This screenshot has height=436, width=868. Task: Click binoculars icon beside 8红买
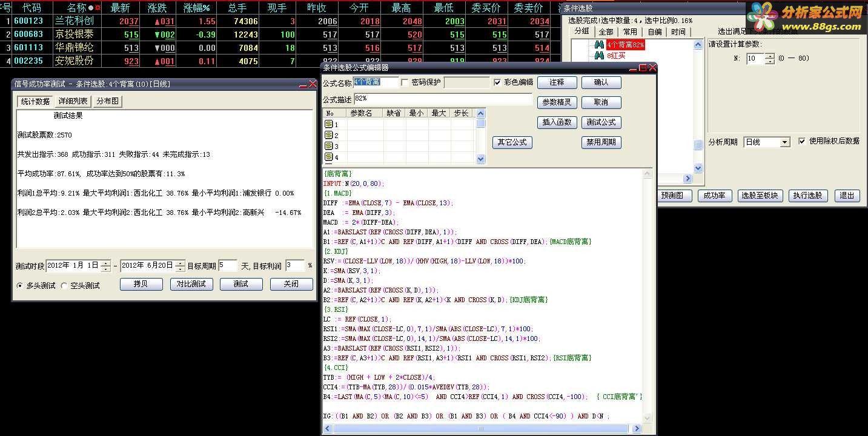[599, 56]
